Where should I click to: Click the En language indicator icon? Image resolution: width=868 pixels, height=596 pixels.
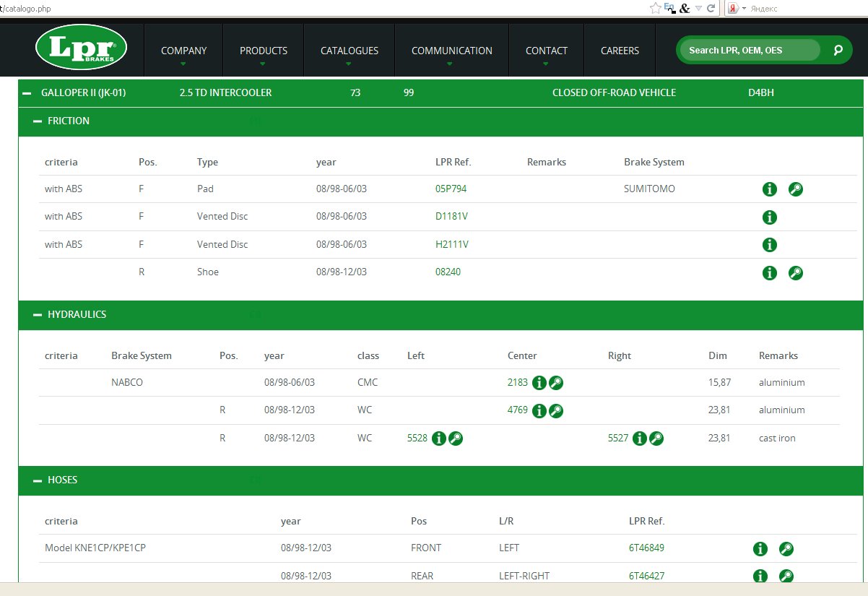click(669, 8)
